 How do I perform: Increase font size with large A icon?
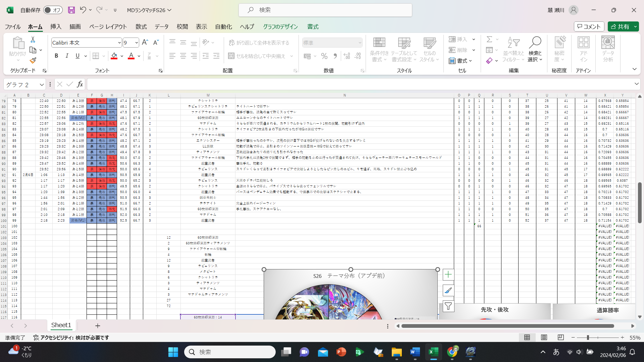[145, 42]
